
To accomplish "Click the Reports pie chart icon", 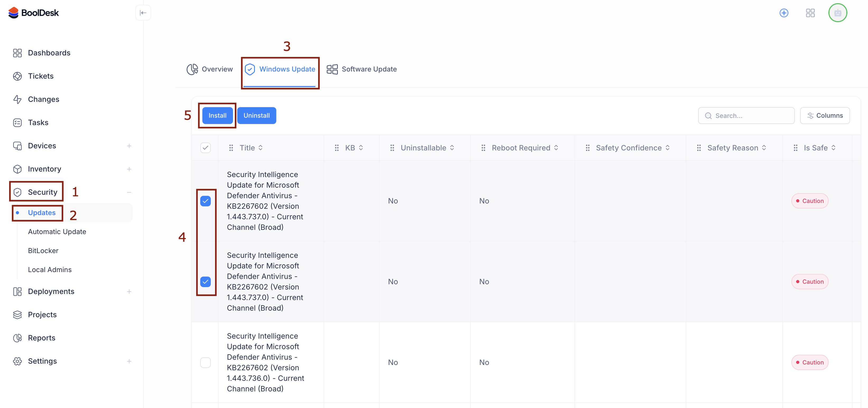I will [17, 338].
